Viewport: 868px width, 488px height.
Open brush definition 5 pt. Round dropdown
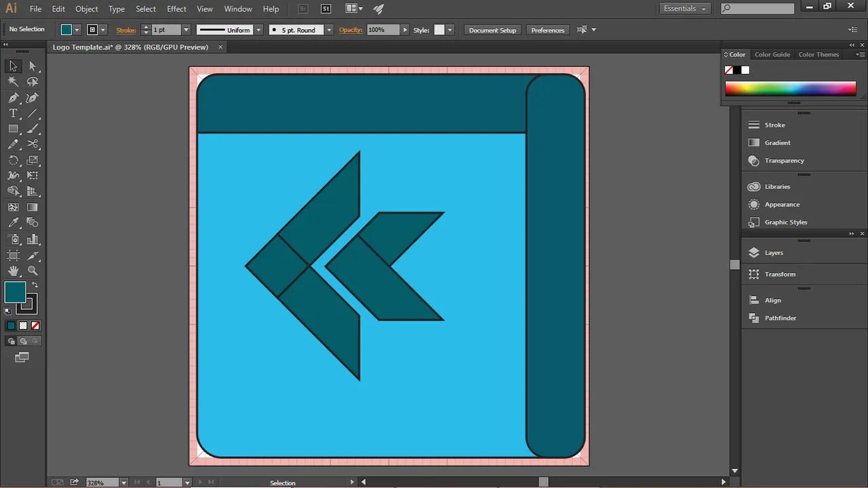pyautogui.click(x=329, y=30)
